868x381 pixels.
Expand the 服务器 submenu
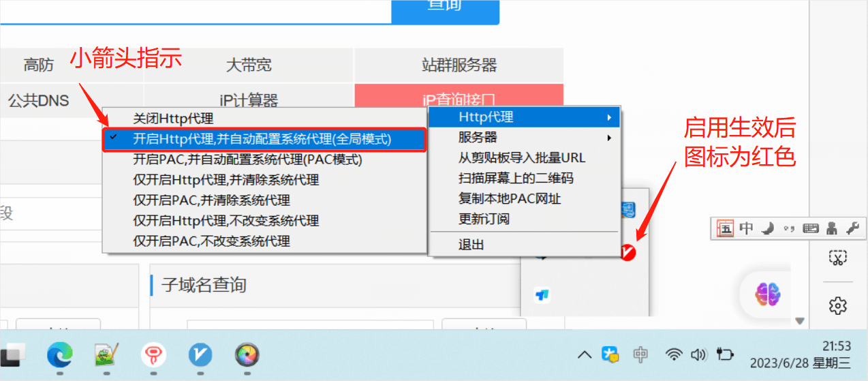[x=524, y=137]
